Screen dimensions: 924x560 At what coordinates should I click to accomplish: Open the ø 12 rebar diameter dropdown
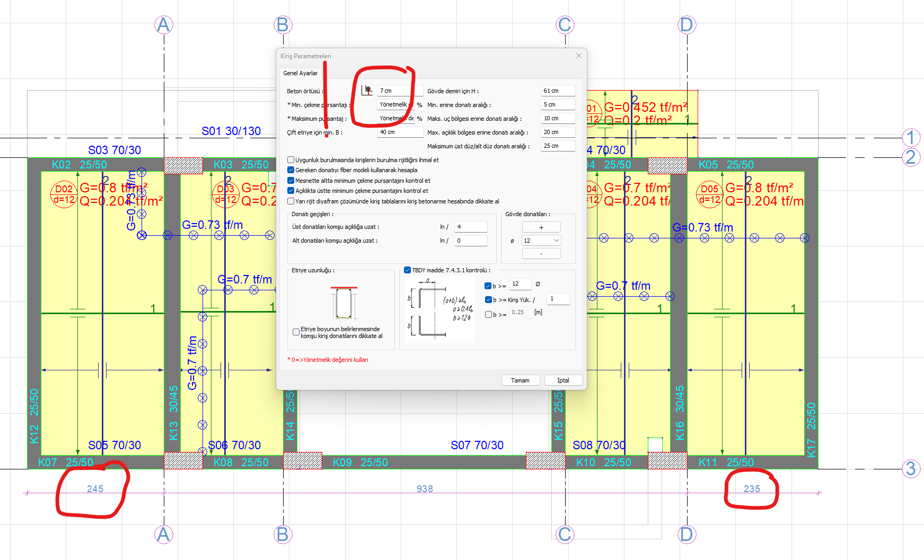click(x=541, y=241)
